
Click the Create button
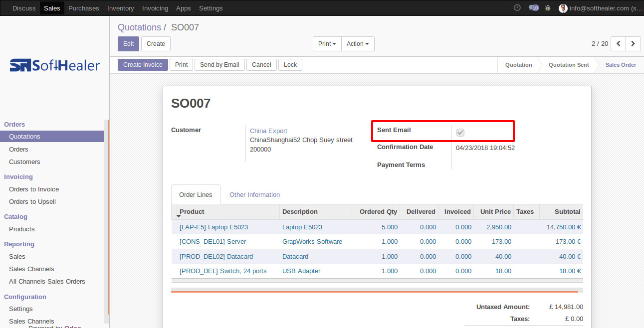coord(156,44)
